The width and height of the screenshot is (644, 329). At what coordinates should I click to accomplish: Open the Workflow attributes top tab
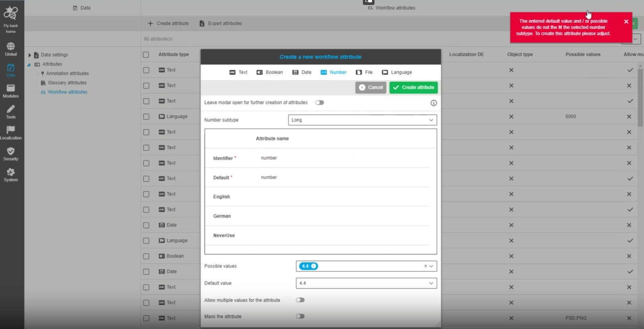392,8
